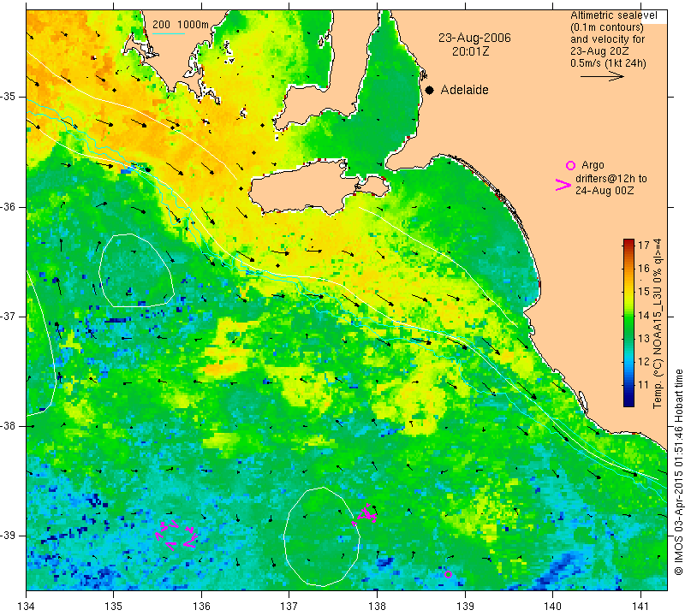Click the latitude label -35

9,97
